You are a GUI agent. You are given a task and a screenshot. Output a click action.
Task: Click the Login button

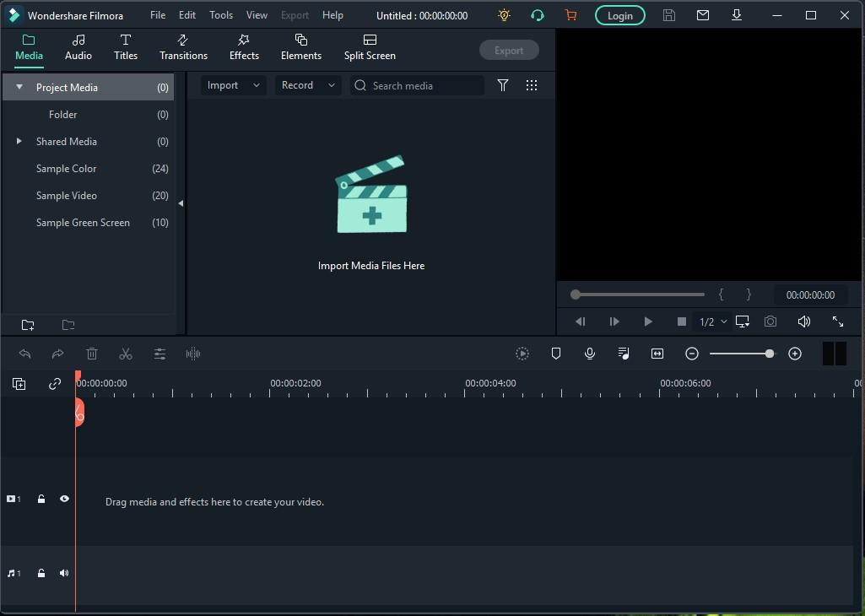[619, 14]
